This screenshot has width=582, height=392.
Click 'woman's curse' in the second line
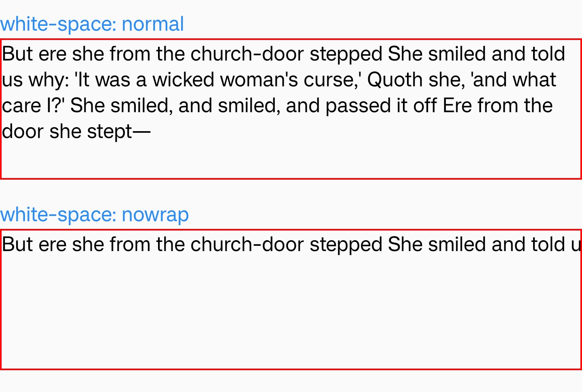coord(288,80)
